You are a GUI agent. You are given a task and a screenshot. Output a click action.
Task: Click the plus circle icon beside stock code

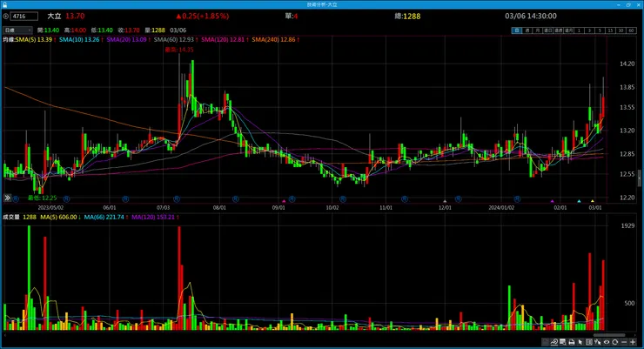[6, 16]
